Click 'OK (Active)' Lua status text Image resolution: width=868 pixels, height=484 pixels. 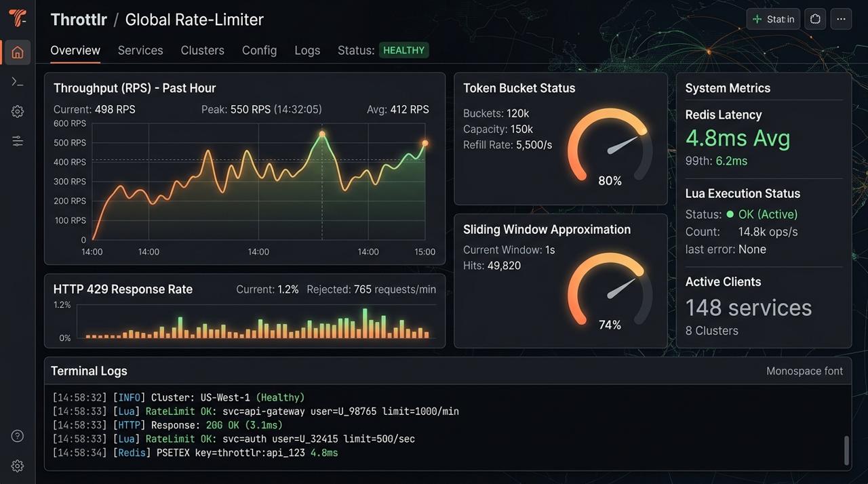768,214
